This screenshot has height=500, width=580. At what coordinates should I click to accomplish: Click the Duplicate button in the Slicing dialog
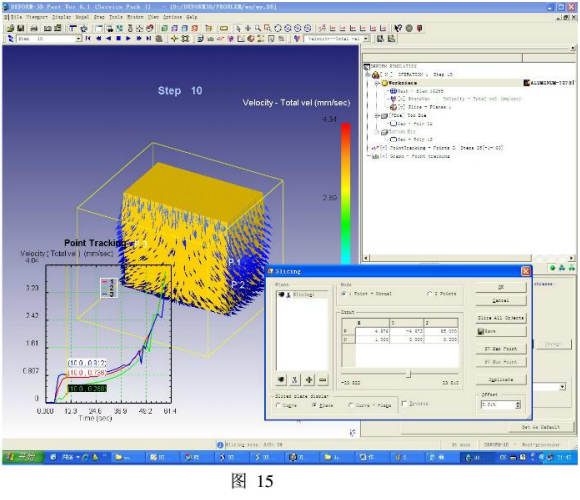pos(501,380)
